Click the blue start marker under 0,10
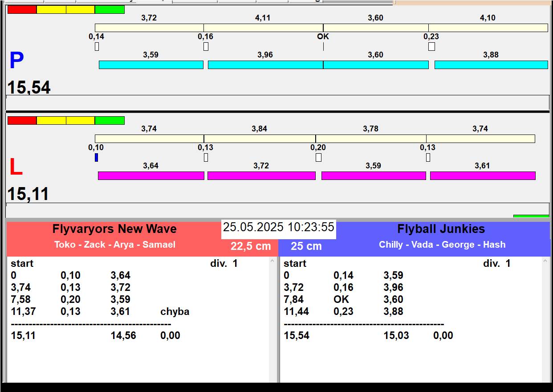Image resolution: width=553 pixels, height=392 pixels. point(97,157)
